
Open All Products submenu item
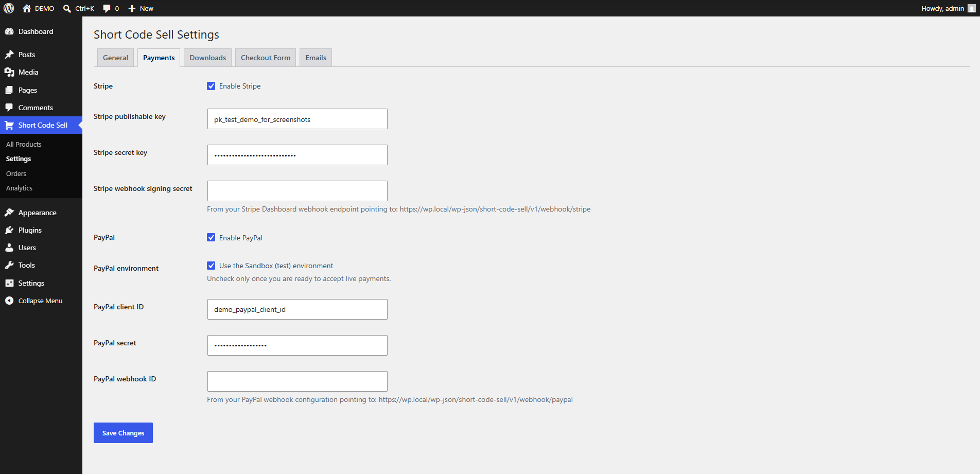tap(24, 144)
